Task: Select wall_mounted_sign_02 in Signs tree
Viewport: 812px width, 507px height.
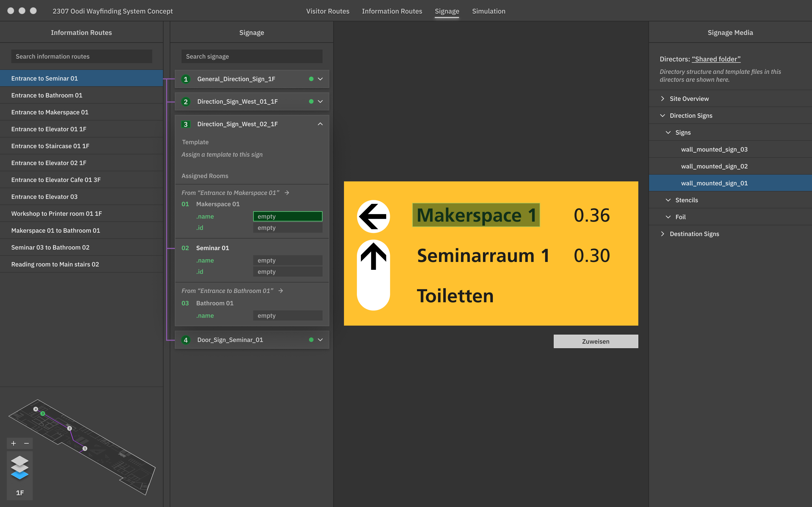Action: point(714,166)
